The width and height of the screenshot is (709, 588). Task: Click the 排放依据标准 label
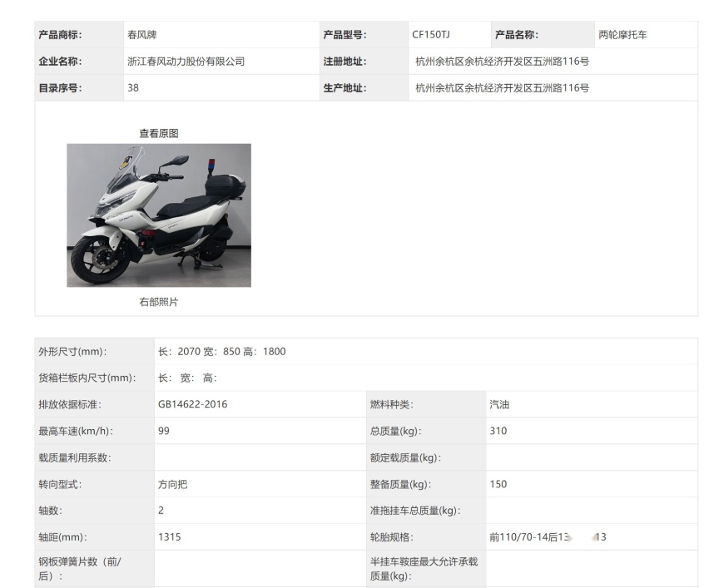[70, 404]
